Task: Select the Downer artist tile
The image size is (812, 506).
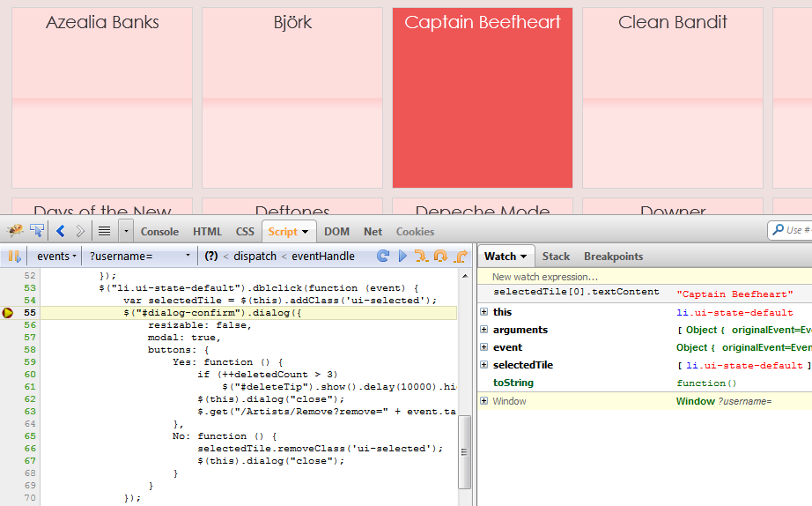Action: click(673, 206)
